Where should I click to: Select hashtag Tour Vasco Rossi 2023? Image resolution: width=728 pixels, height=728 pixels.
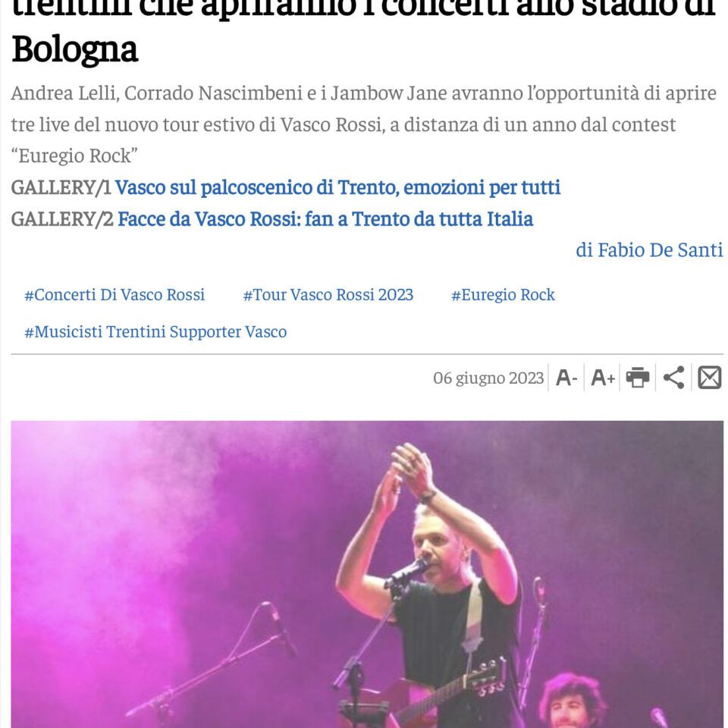click(x=328, y=295)
